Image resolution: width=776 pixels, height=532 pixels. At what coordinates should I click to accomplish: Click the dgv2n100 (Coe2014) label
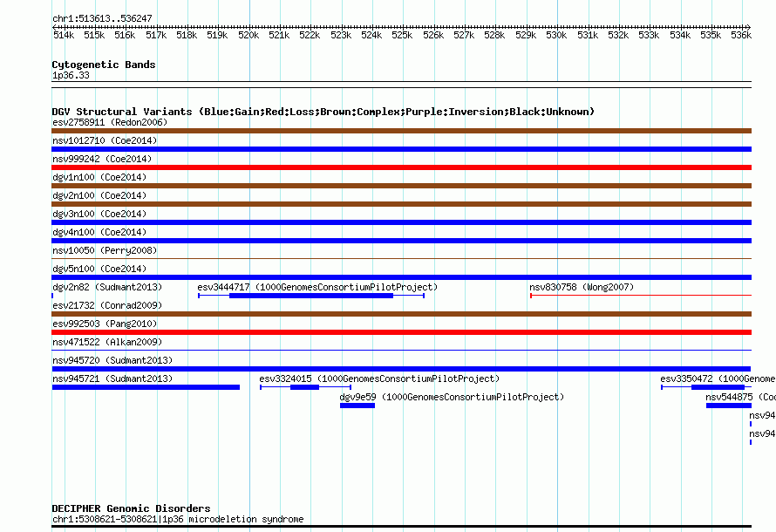pyautogui.click(x=99, y=195)
